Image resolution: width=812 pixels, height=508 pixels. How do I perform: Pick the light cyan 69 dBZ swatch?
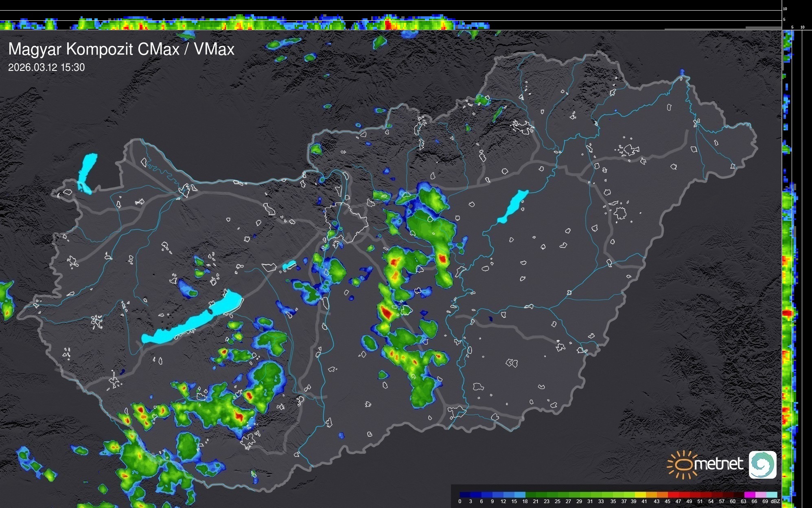(x=771, y=495)
